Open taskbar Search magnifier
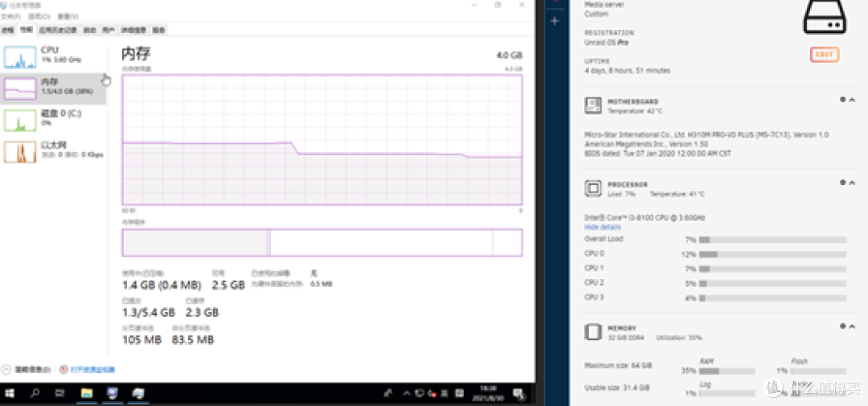The width and height of the screenshot is (868, 406). pyautogui.click(x=35, y=393)
